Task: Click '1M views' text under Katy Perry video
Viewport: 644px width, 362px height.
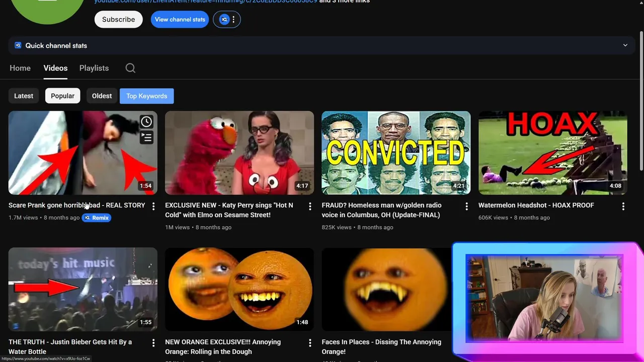Action: pos(177,227)
